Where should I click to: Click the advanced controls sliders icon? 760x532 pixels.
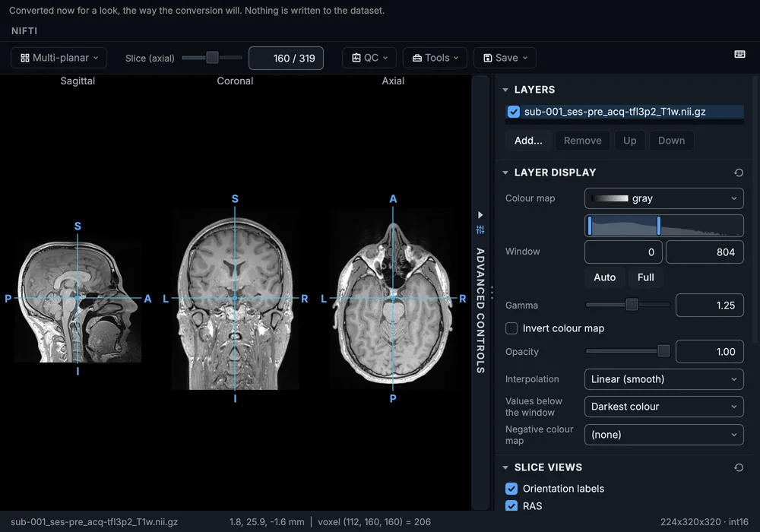[480, 230]
